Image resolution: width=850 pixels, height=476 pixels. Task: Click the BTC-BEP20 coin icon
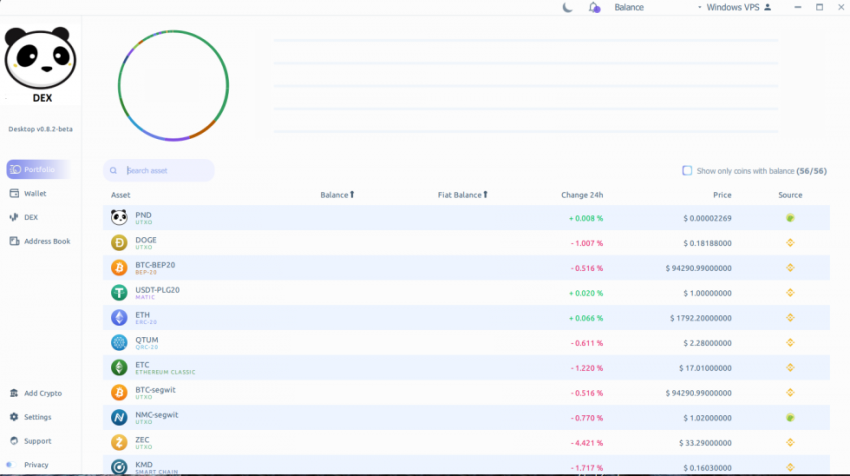(119, 267)
